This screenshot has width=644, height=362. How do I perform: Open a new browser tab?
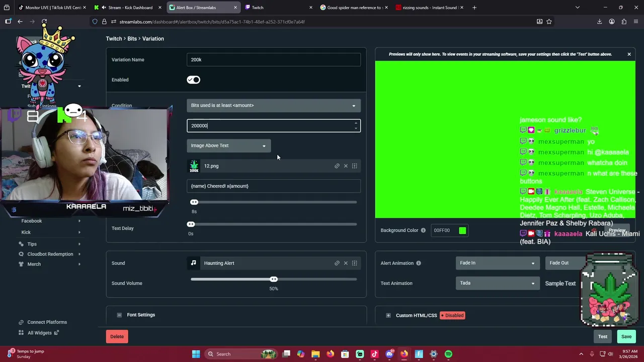[474, 8]
